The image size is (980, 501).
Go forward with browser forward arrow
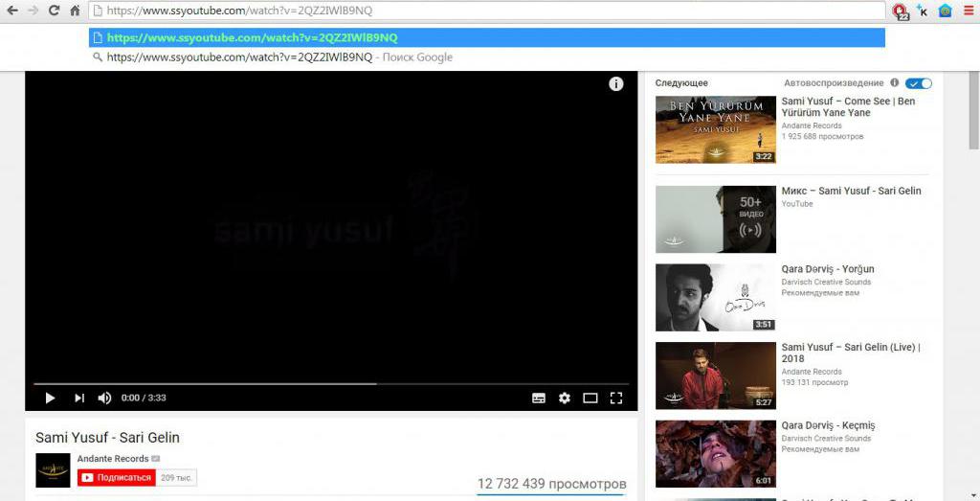pyautogui.click(x=33, y=11)
